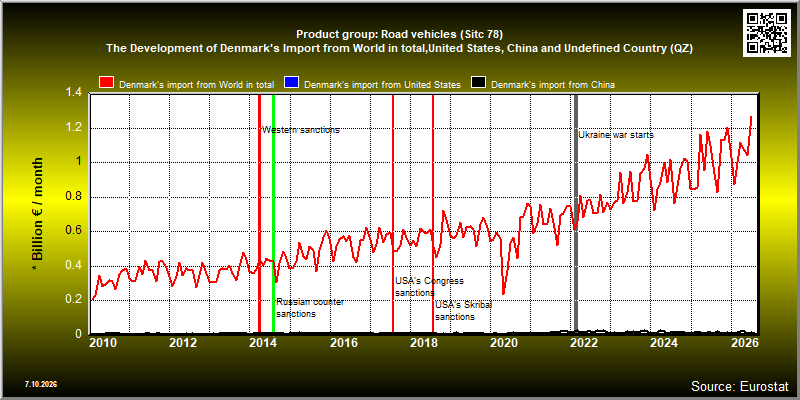
Task: Click the 2020 x-axis label
Action: click(x=504, y=343)
